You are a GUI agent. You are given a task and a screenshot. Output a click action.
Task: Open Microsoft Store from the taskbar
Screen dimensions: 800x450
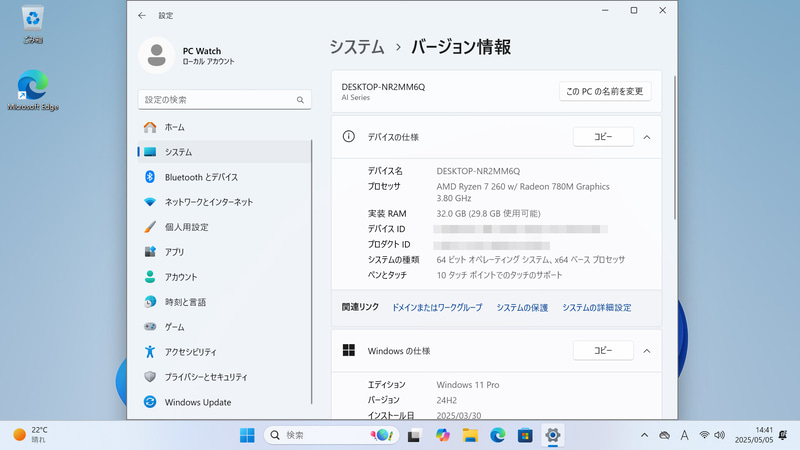[x=525, y=435]
